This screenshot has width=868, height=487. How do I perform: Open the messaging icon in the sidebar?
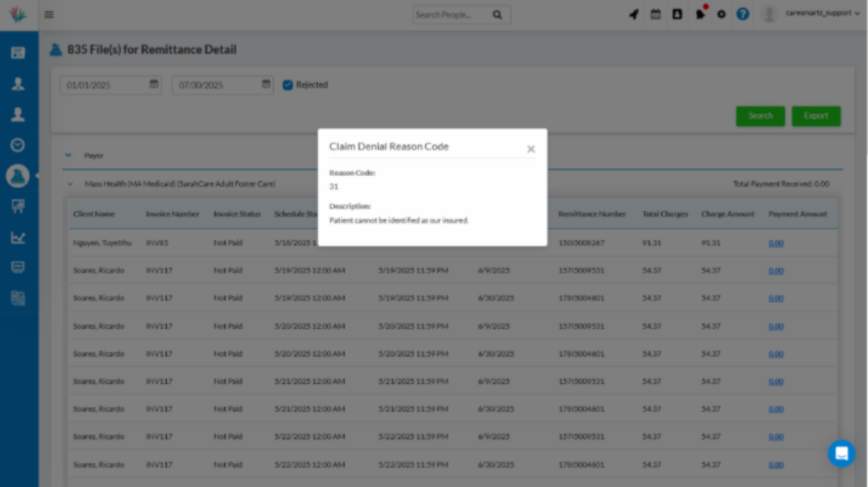coord(17,267)
